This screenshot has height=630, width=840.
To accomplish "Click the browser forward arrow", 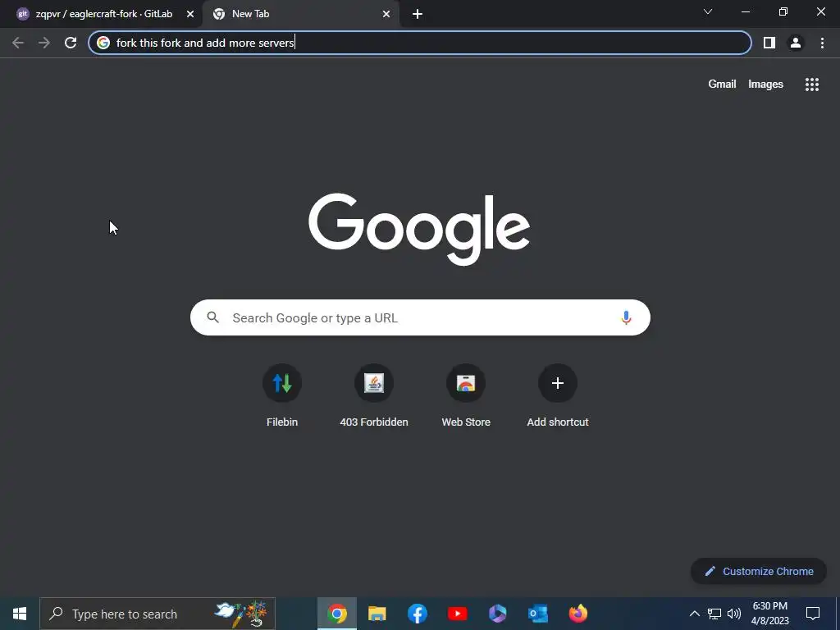I will 44,43.
